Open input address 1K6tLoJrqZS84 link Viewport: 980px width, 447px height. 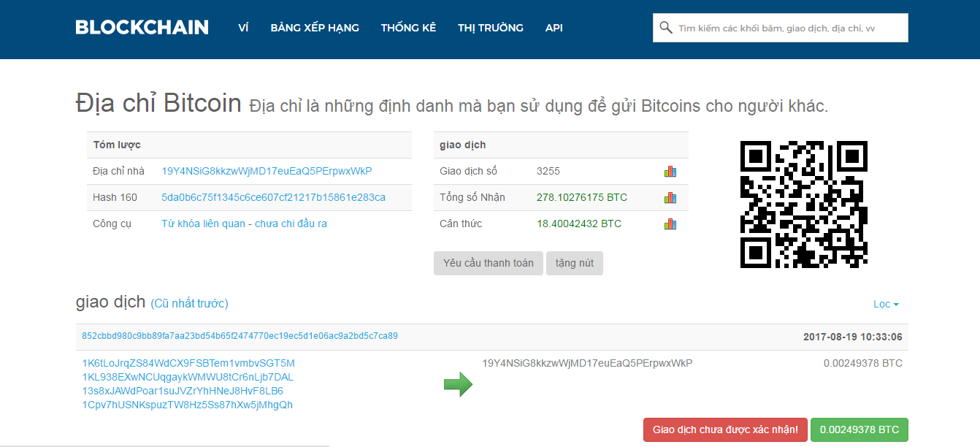188,363
